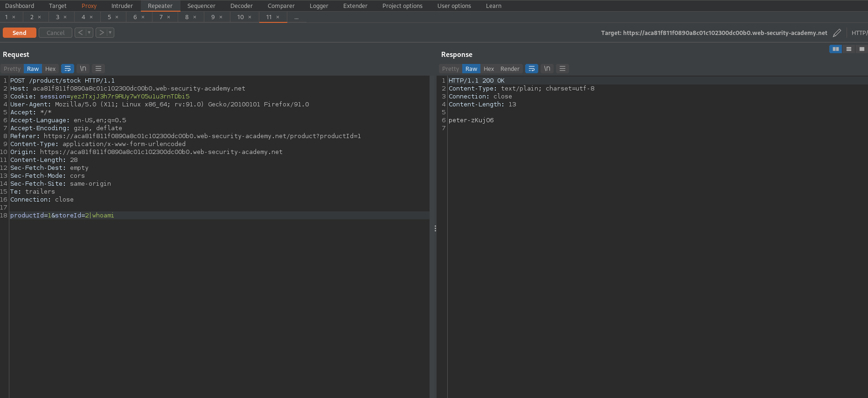Close Repeater tab 9

coord(221,17)
